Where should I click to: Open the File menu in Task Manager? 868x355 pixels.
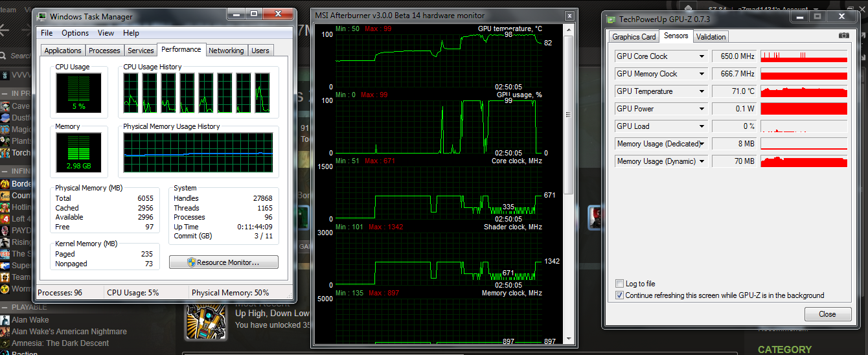(47, 33)
